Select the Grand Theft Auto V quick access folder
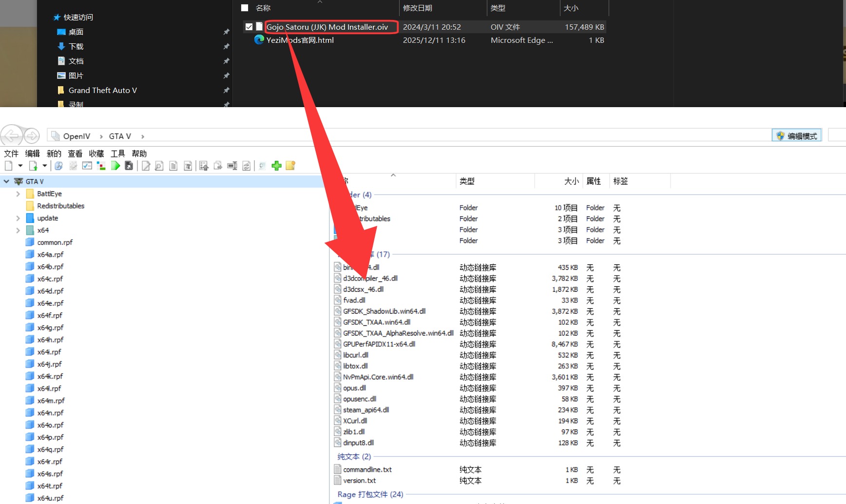846x504 pixels. click(102, 91)
